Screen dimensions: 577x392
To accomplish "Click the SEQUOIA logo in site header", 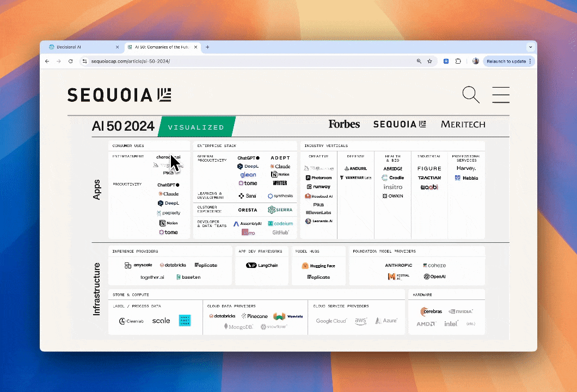I will click(119, 95).
